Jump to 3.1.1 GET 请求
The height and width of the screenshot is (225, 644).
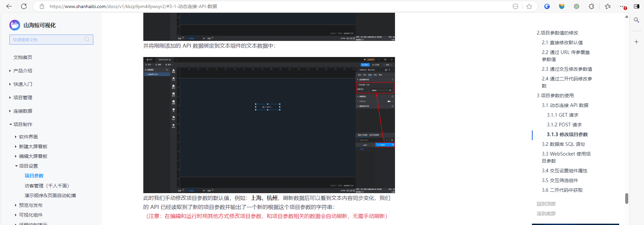(562, 115)
